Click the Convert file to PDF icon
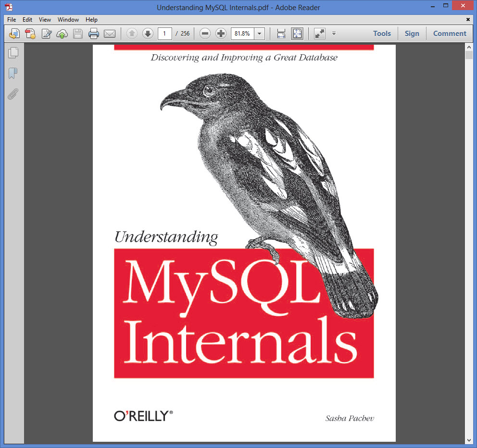The image size is (477, 448). click(30, 34)
